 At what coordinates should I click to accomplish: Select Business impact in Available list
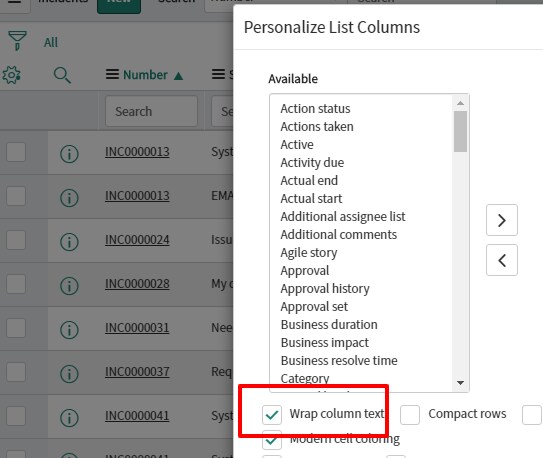point(325,343)
